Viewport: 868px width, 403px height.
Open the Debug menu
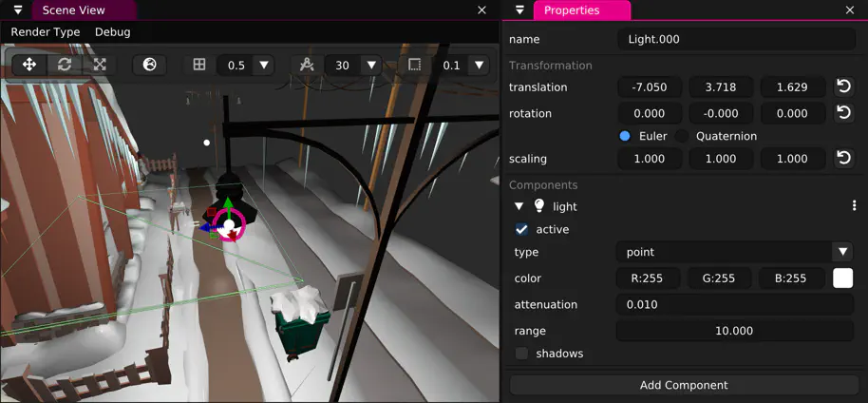[113, 31]
